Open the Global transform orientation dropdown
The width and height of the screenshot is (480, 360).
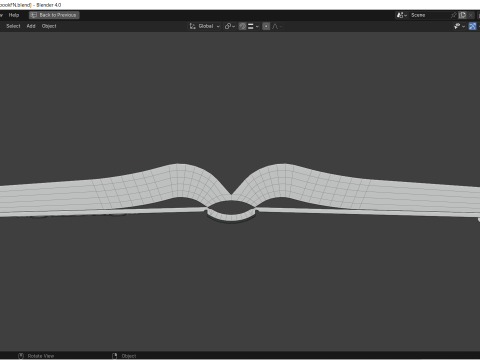pyautogui.click(x=205, y=26)
